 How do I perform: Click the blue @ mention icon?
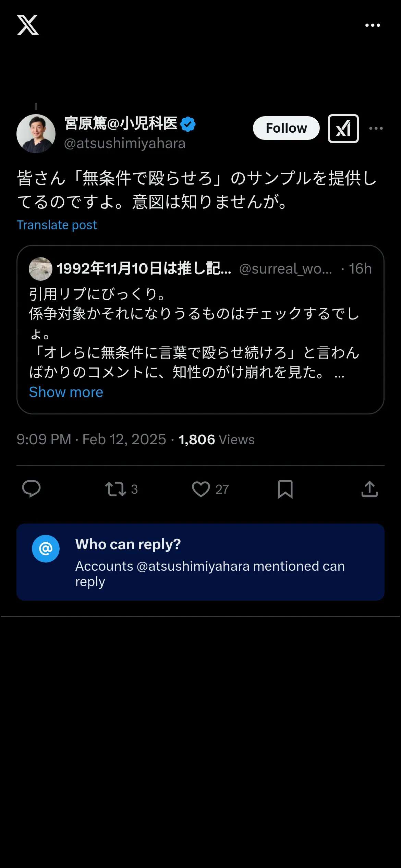(x=46, y=548)
